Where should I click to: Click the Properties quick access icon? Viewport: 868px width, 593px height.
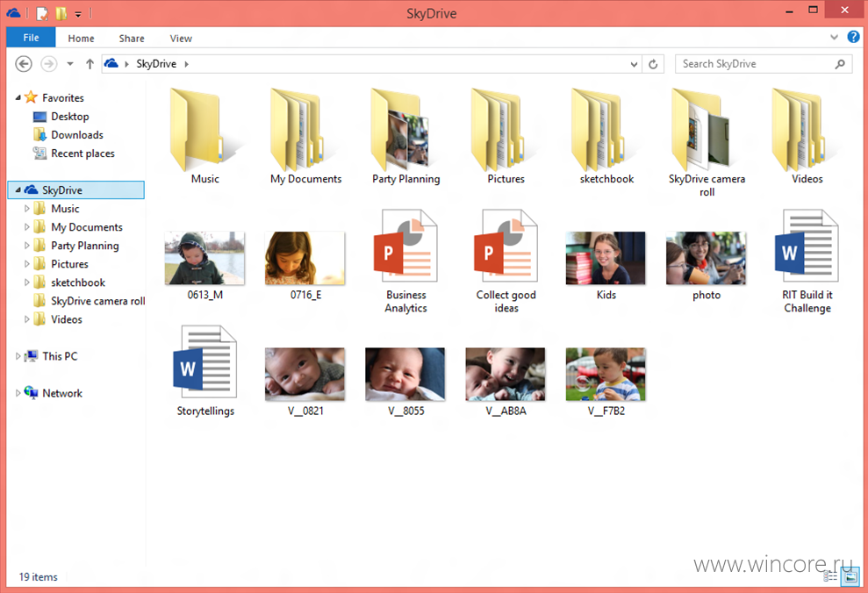42,13
